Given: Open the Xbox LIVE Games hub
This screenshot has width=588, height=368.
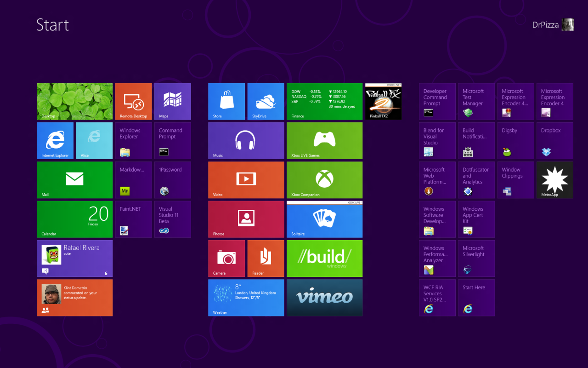Looking at the screenshot, I should 324,140.
